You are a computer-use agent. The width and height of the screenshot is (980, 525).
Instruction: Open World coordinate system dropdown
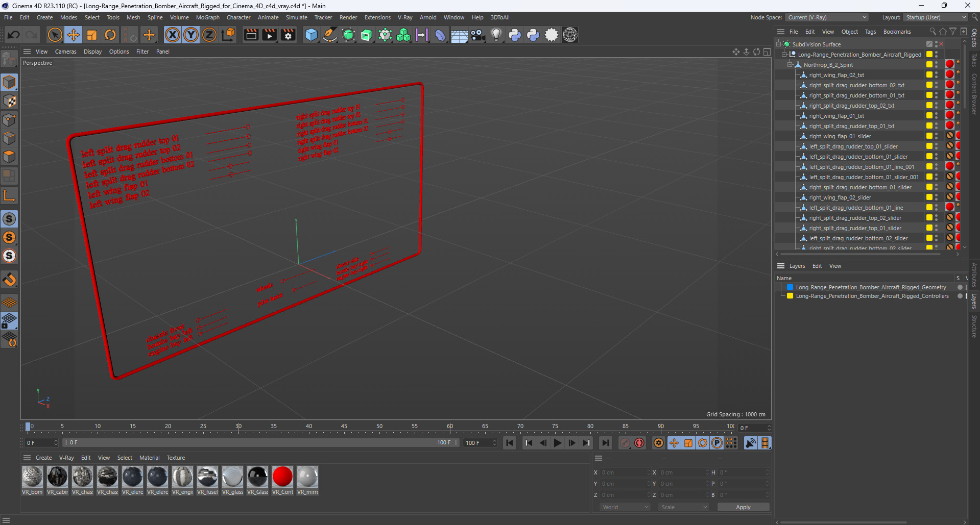click(625, 507)
